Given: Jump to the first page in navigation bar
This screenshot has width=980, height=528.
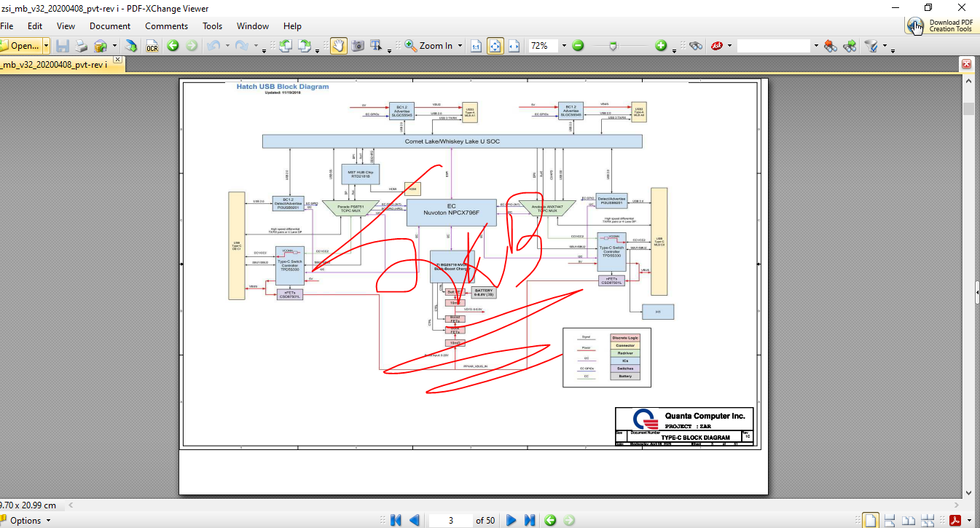Looking at the screenshot, I should [396, 520].
